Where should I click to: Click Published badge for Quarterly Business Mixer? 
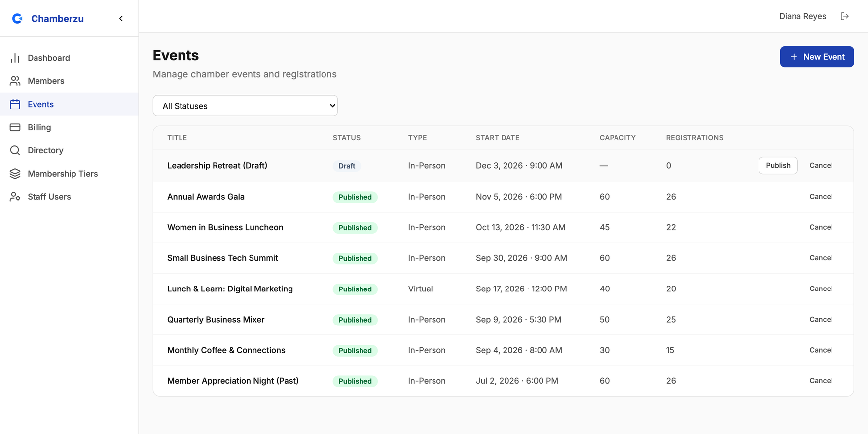click(355, 320)
